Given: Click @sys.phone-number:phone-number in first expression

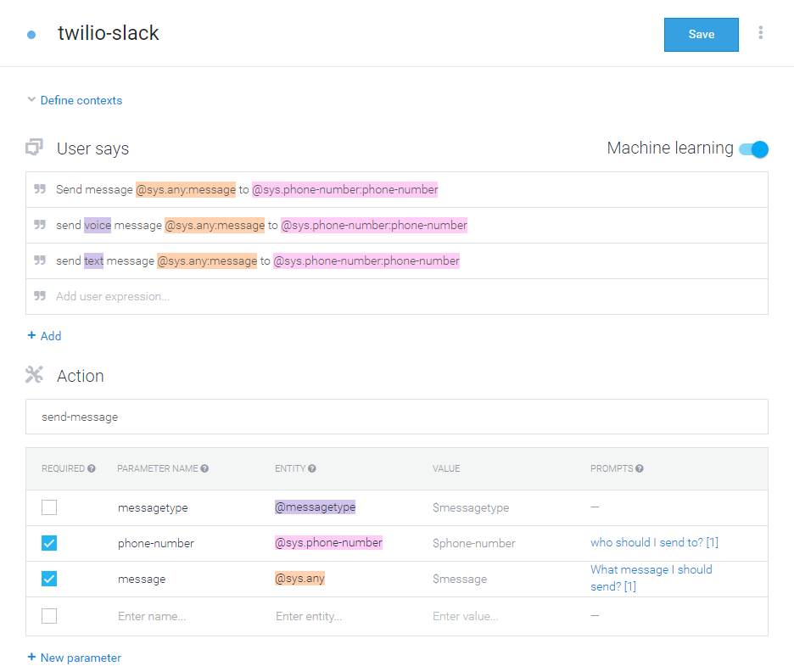Looking at the screenshot, I should 345,189.
